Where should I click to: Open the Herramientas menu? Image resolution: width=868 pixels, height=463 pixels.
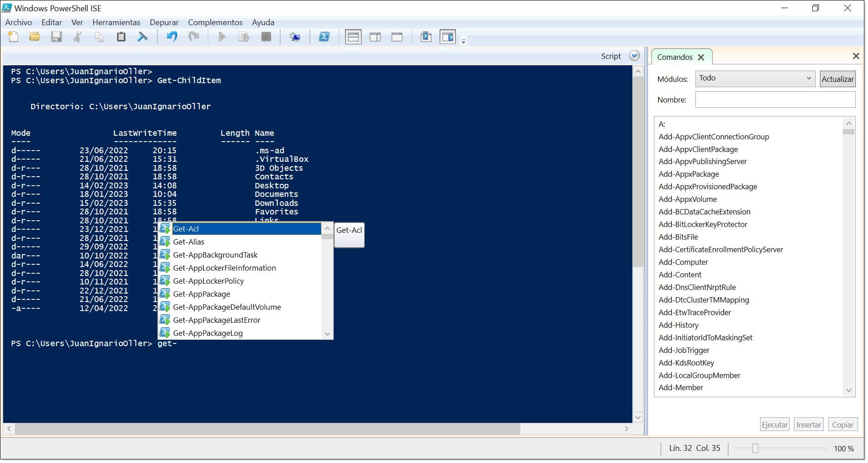(x=116, y=22)
